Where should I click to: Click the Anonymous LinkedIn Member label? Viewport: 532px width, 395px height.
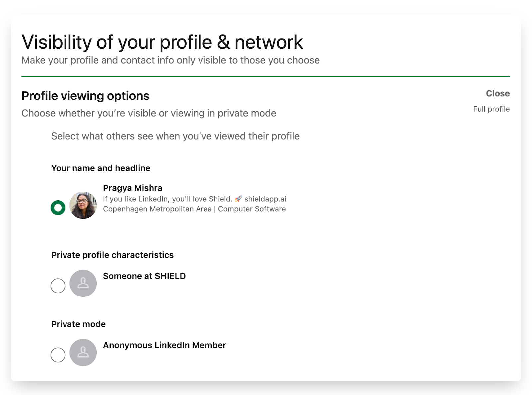coord(164,345)
